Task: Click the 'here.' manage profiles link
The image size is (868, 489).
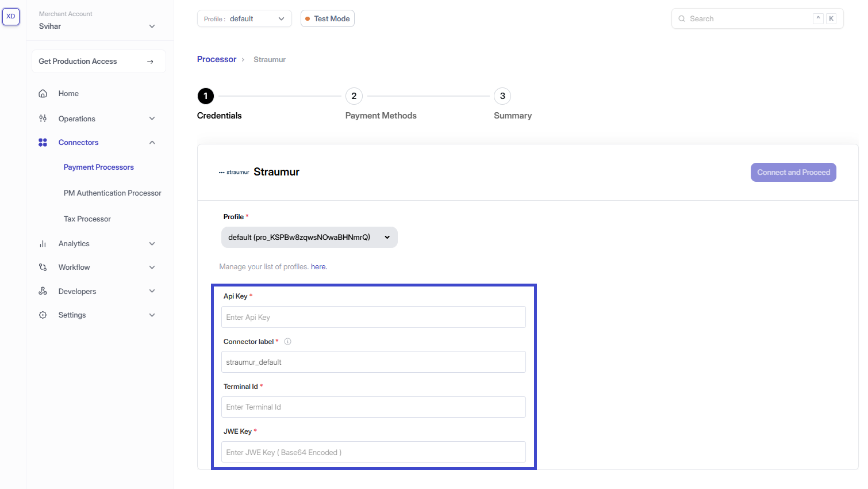Action: [x=319, y=267]
